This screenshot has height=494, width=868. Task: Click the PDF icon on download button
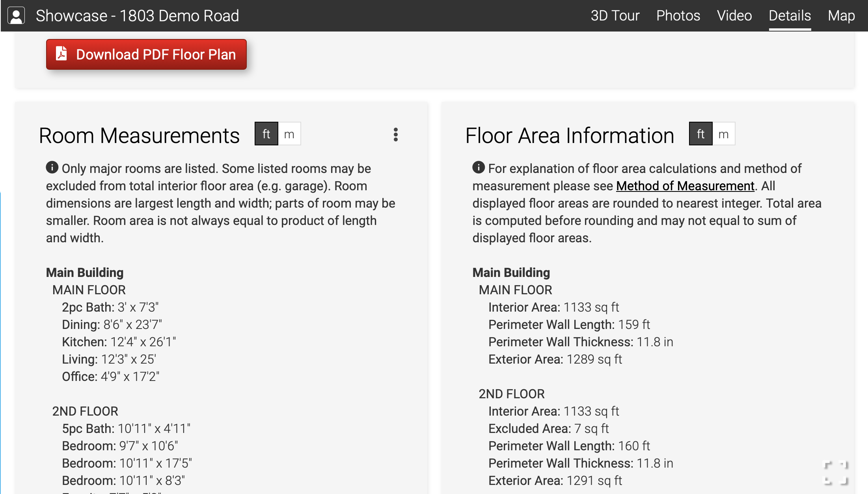[x=61, y=54]
